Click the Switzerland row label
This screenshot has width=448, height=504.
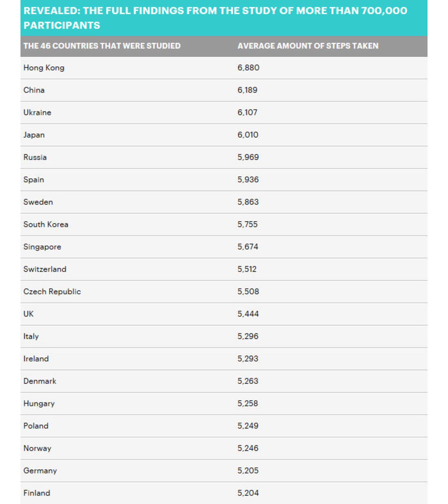(45, 269)
